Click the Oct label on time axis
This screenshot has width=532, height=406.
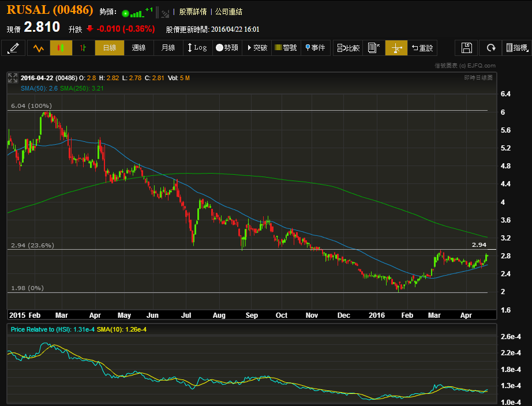pyautogui.click(x=282, y=315)
